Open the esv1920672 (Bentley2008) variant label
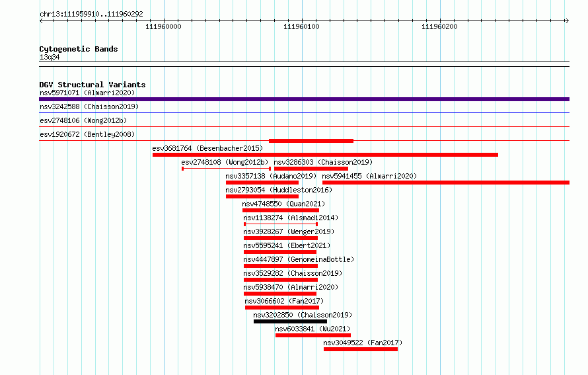This screenshot has width=588, height=375. (x=87, y=134)
